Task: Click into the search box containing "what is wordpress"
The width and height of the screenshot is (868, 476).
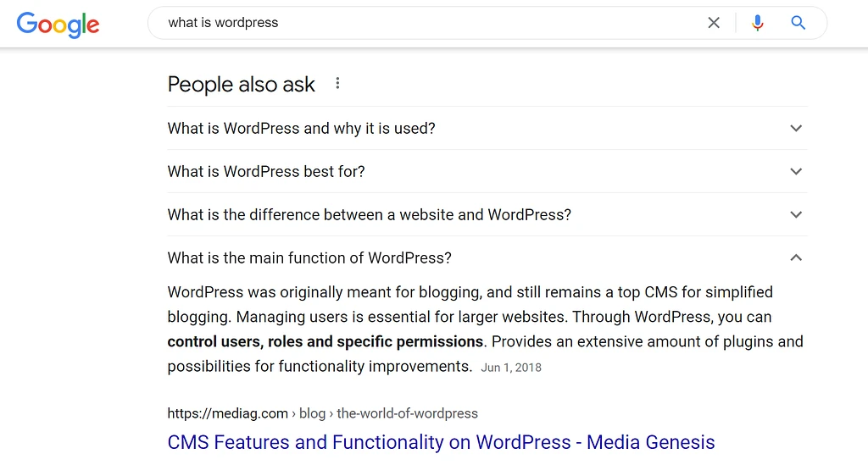Action: [x=424, y=23]
